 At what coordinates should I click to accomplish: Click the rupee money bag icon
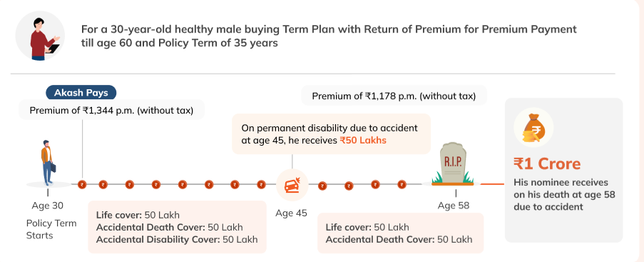pyautogui.click(x=533, y=128)
